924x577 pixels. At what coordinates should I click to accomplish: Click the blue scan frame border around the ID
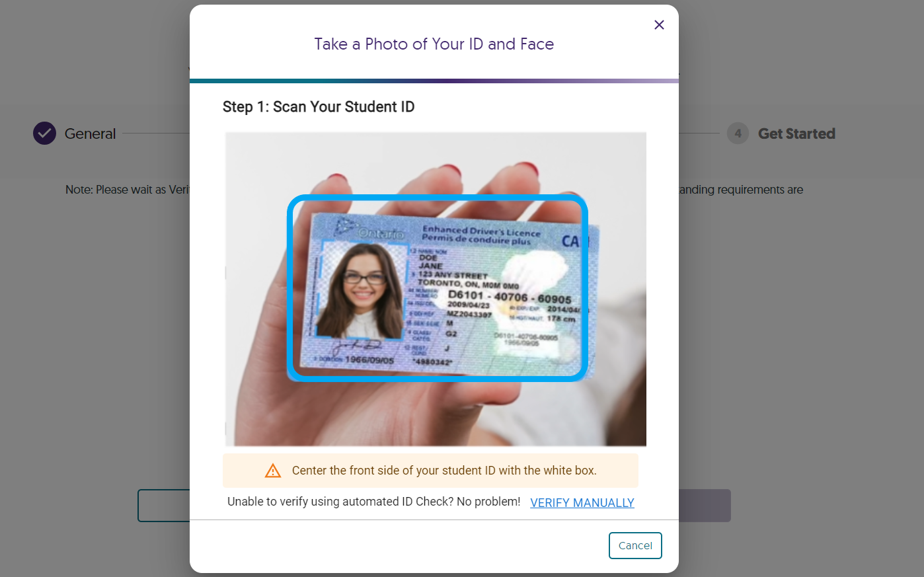[x=437, y=198]
